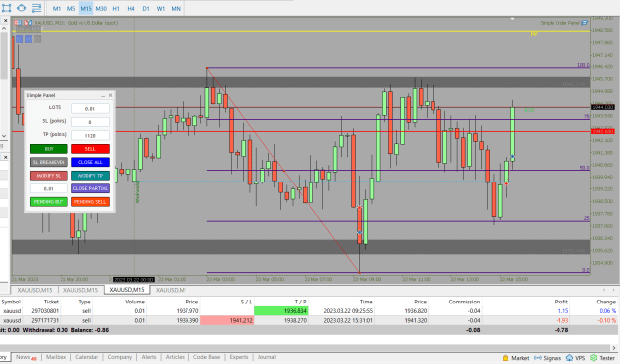Close the upper left side panel
The image size is (620, 364).
(5, 20)
